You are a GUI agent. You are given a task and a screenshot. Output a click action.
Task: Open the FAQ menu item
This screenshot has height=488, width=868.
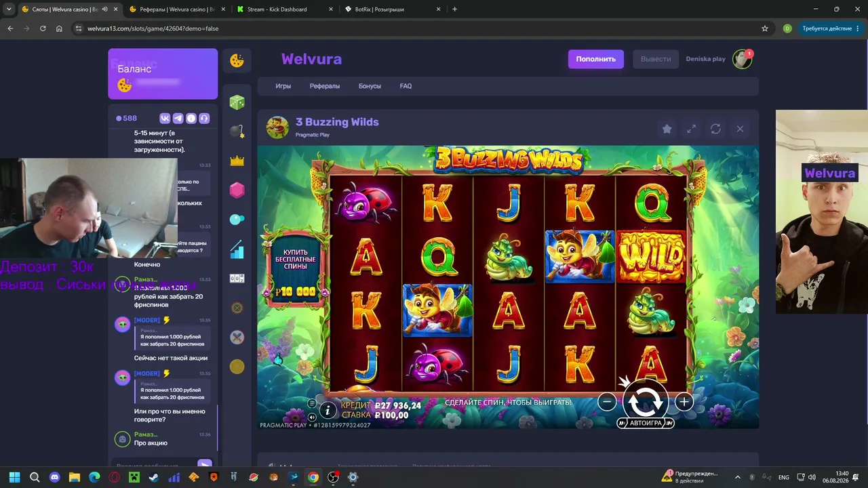[406, 86]
